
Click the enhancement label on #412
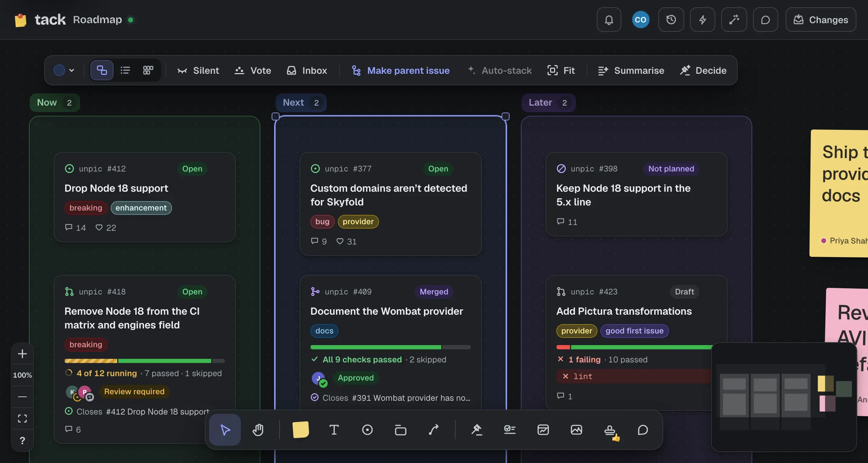141,208
